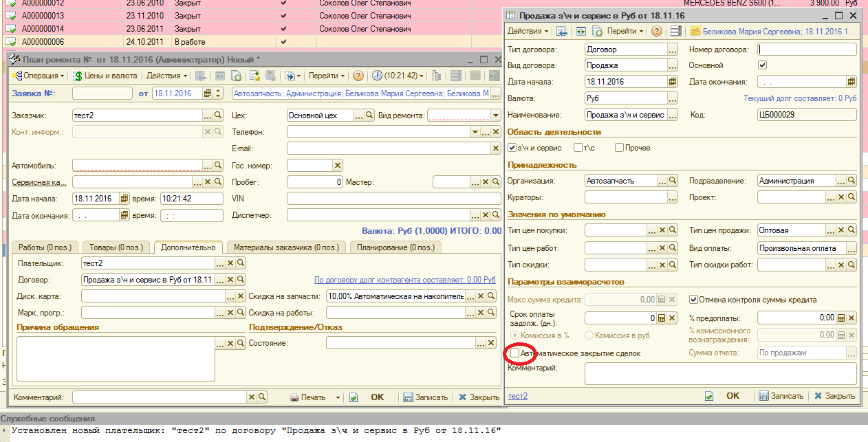Click Записать in the План ремонта window
This screenshot has width=868, height=442.
pos(426,397)
